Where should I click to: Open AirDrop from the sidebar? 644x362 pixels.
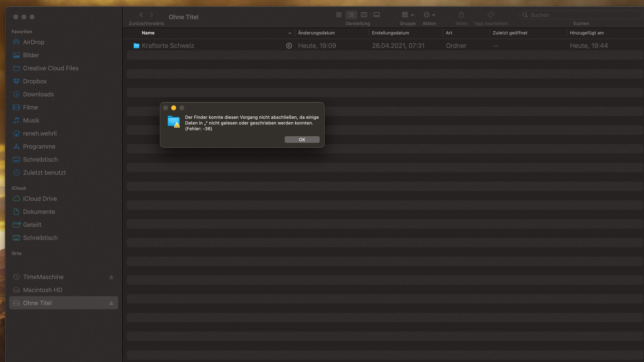pos(33,42)
